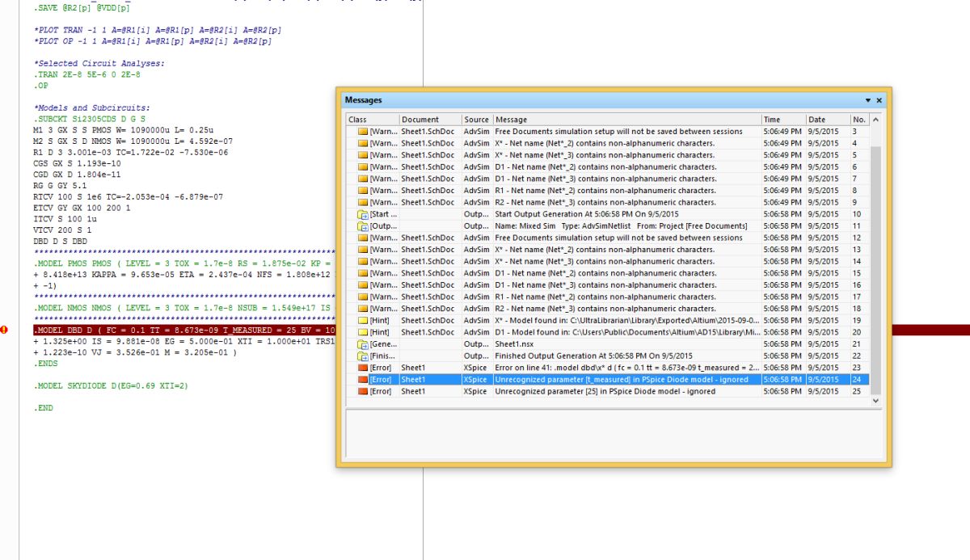
Task: Click the warning icon of message No. 18
Action: pyautogui.click(x=363, y=309)
